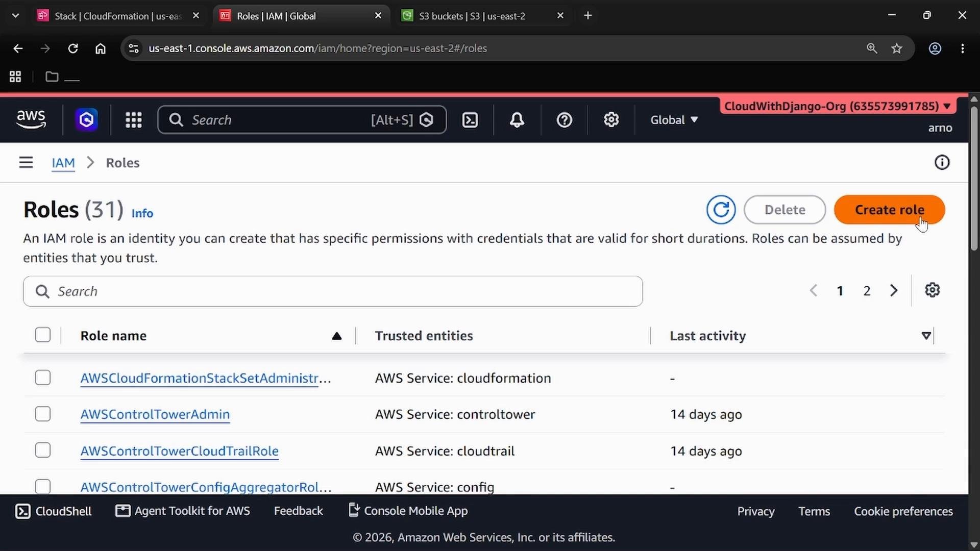This screenshot has height=551, width=980.
Task: Open the AWSControlTowerCloudTrailRole link
Action: [x=180, y=451]
